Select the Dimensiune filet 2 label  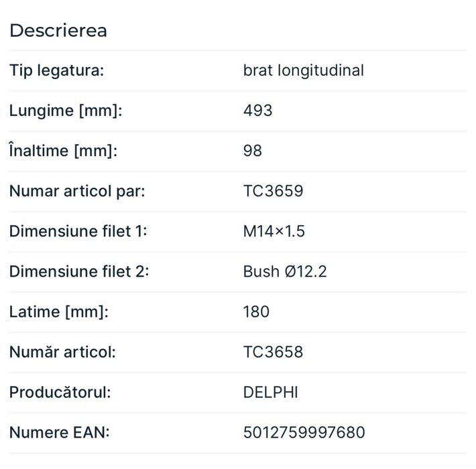click(79, 271)
